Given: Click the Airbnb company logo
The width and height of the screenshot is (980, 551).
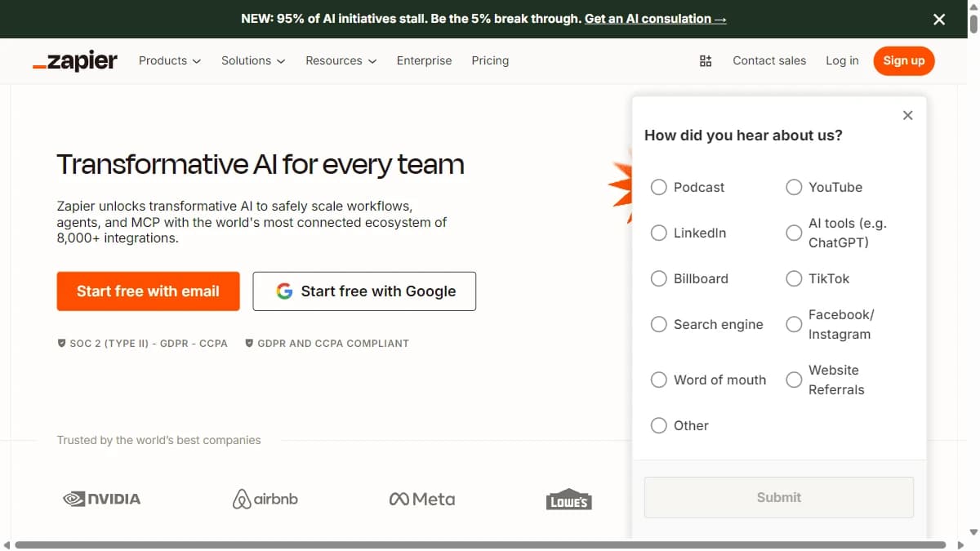Looking at the screenshot, I should click(x=265, y=498).
